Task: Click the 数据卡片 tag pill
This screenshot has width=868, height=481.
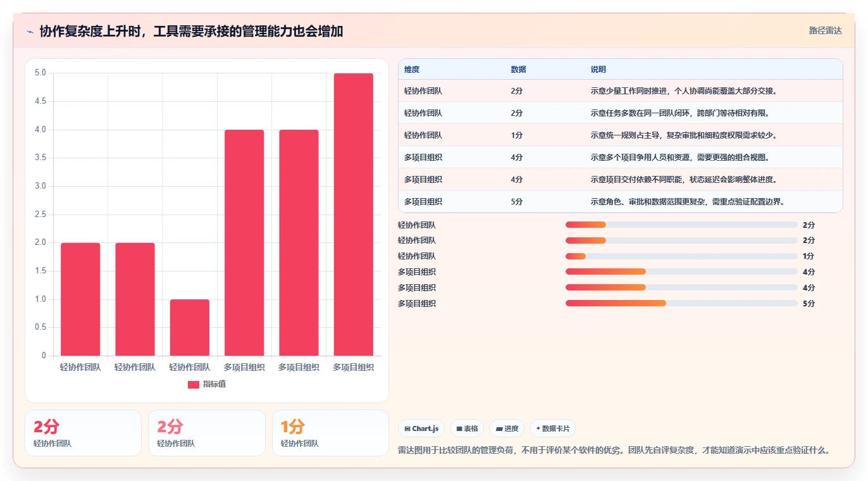Action: click(553, 428)
